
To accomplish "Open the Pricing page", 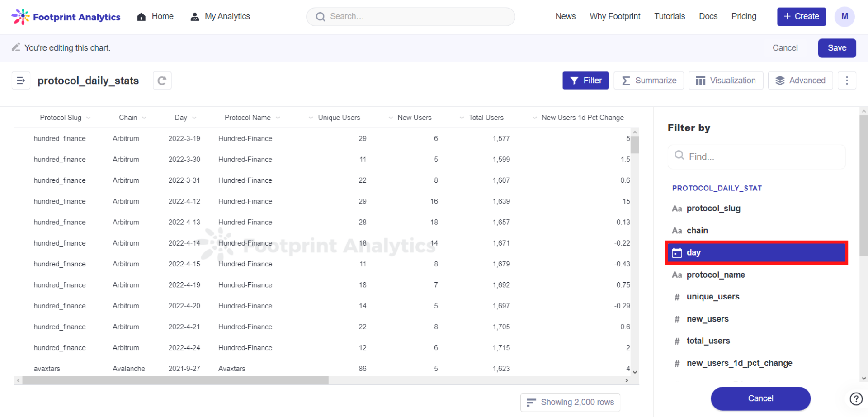I will (x=744, y=17).
